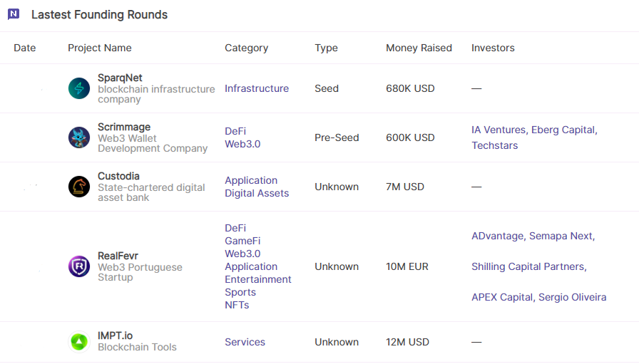Click the 680K USD amount
The width and height of the screenshot is (639, 364).
(x=410, y=88)
